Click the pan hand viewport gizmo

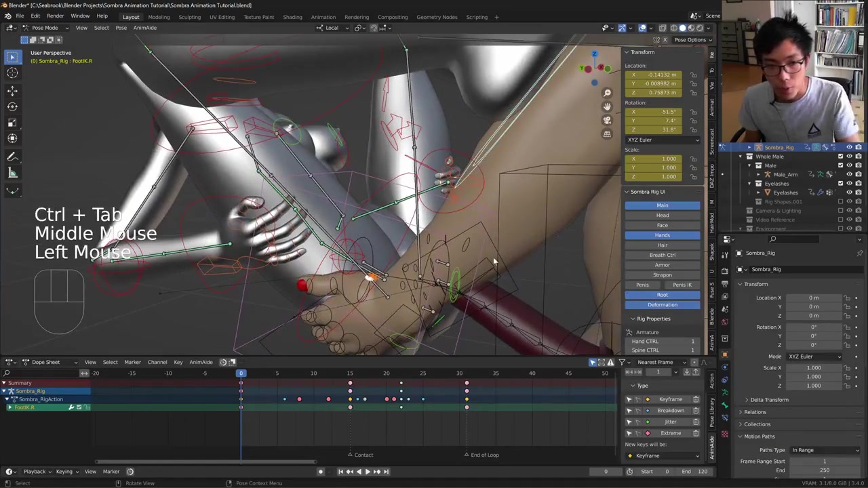pos(607,106)
